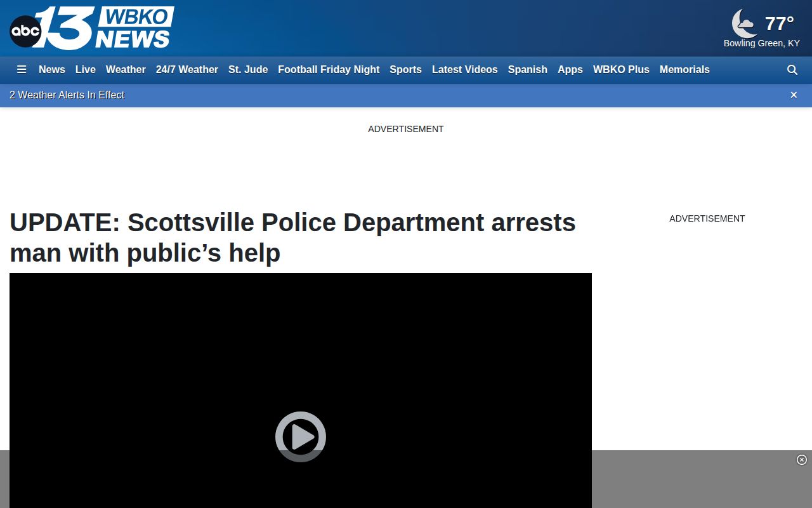Select 24/7 Weather in navigation
The height and width of the screenshot is (508, 812).
[187, 70]
